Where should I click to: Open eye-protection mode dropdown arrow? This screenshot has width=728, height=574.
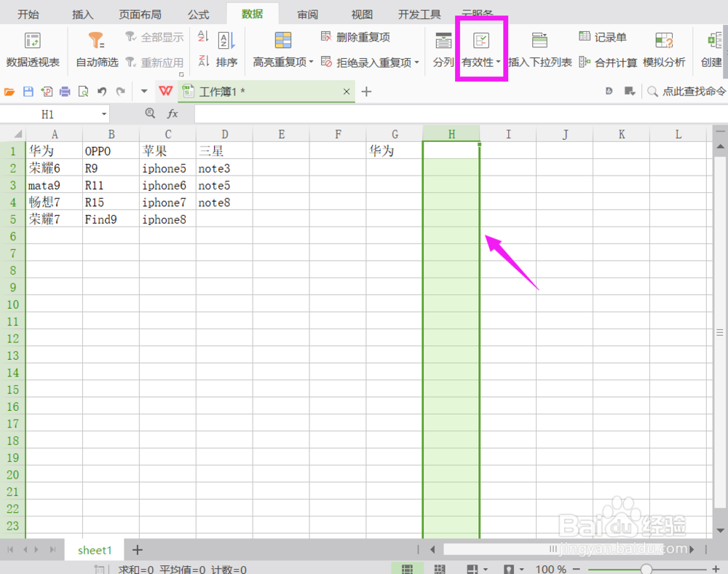(x=522, y=570)
